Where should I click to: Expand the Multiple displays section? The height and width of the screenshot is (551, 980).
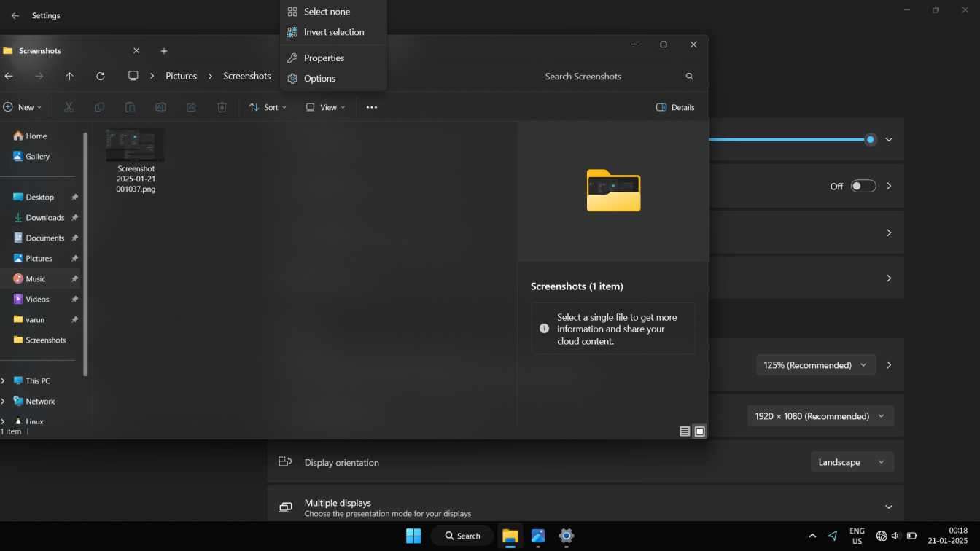pyautogui.click(x=889, y=507)
